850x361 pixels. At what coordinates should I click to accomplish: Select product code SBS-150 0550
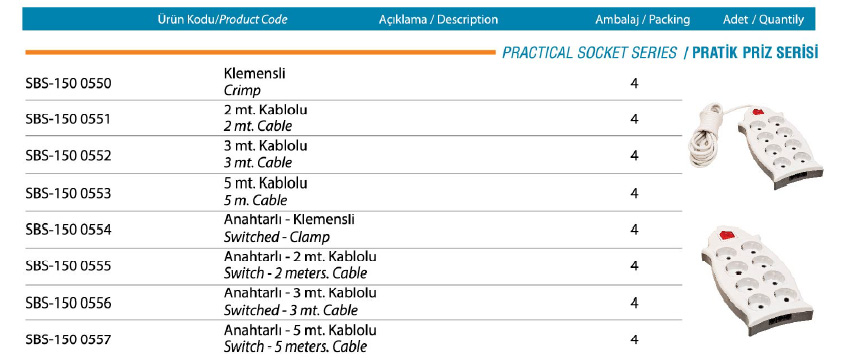coord(68,83)
